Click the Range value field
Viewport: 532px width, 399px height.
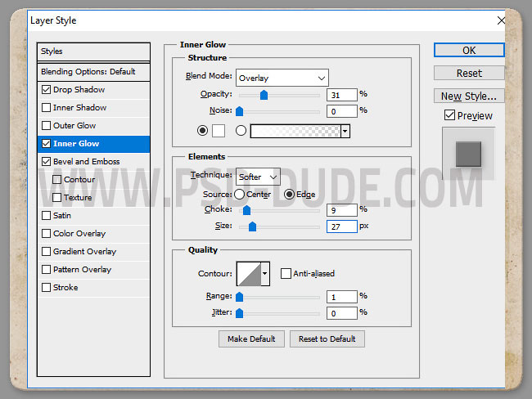tap(341, 297)
